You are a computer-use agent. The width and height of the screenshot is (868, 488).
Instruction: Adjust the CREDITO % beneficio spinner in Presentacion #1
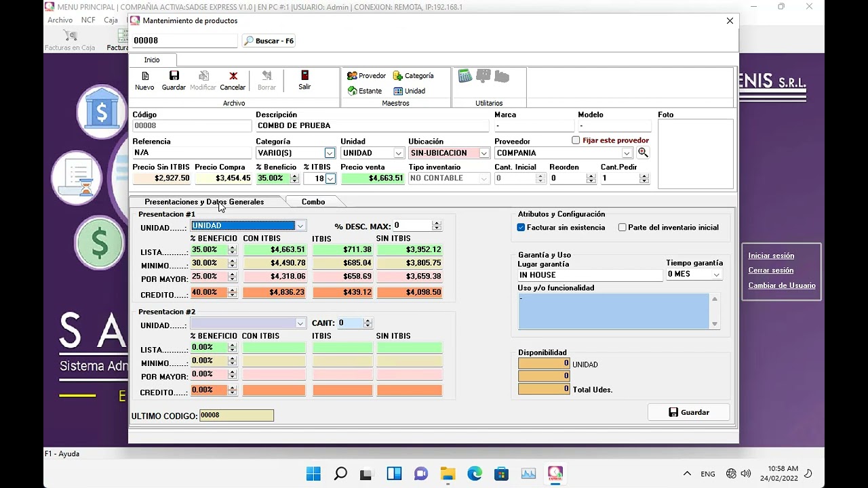(x=232, y=293)
